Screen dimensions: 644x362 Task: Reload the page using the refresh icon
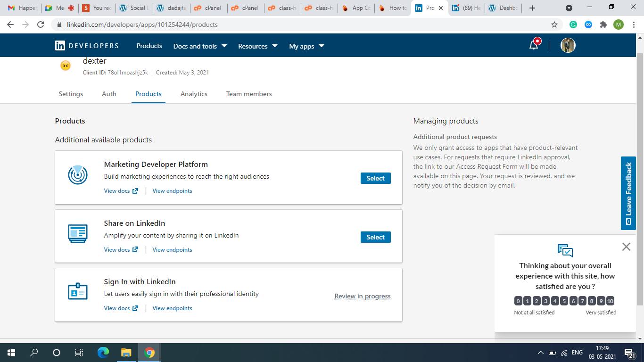click(41, 25)
